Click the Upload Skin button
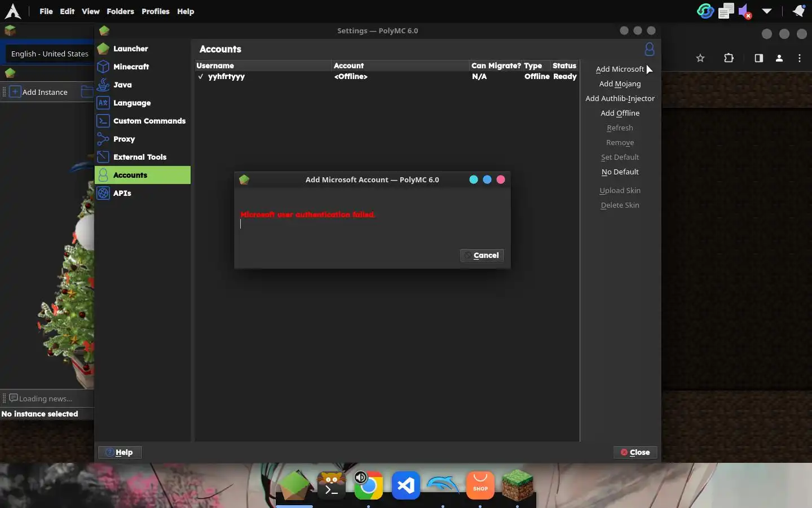This screenshot has height=508, width=812. click(620, 190)
